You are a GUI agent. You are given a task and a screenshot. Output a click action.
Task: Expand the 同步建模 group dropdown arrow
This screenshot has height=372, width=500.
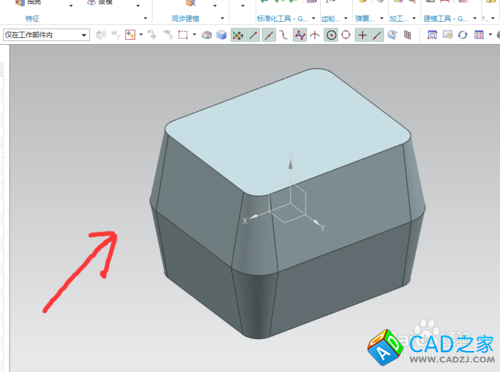(x=222, y=18)
